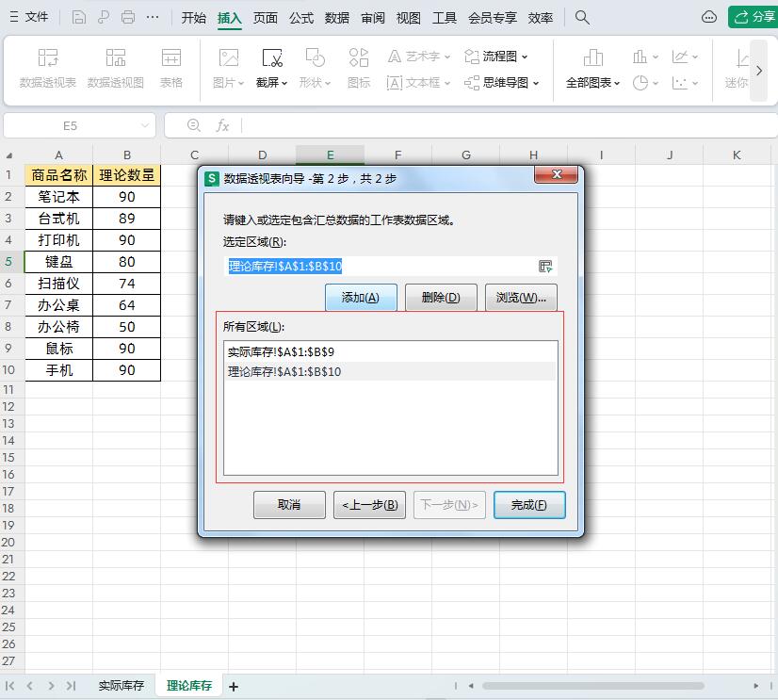Open the flowchart (流程图) tool
This screenshot has width=778, height=700.
(496, 57)
